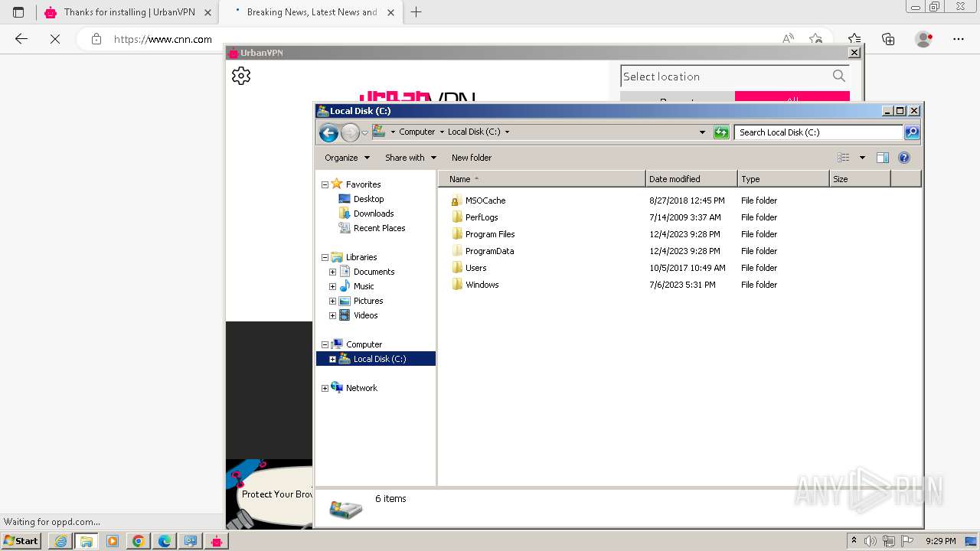Sort by the Date modified column
980x551 pixels.
click(691, 179)
